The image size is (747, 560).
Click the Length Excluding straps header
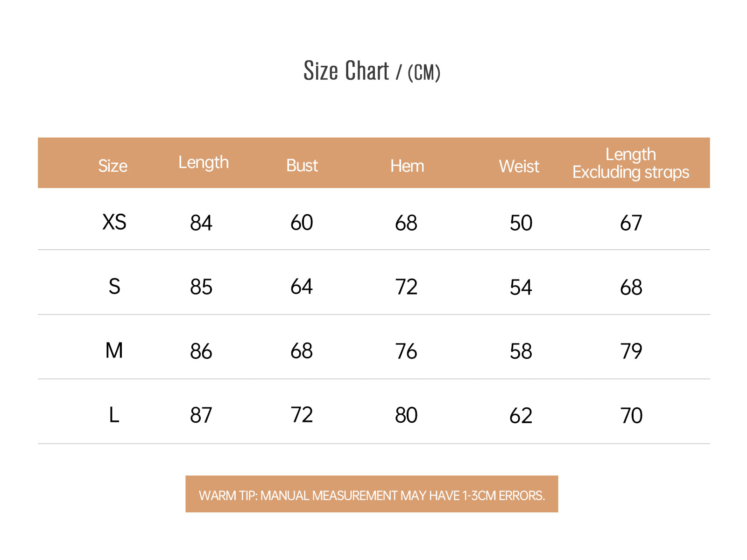(631, 163)
